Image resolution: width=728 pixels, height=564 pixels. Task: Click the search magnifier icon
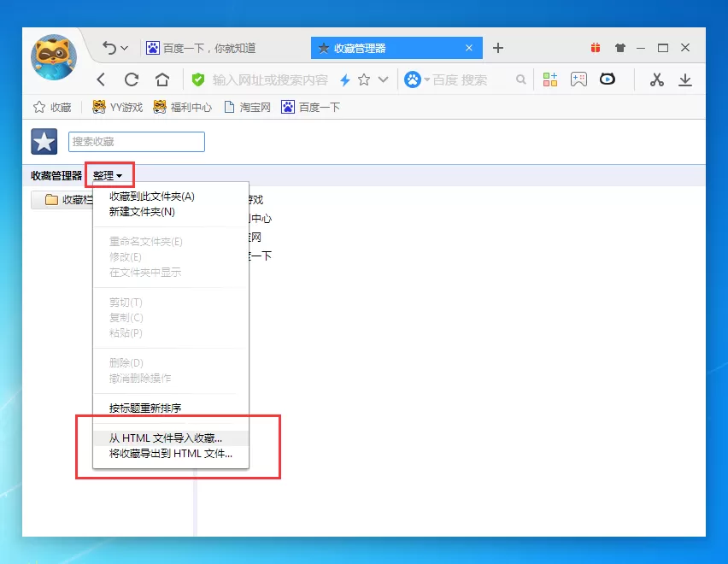(521, 79)
